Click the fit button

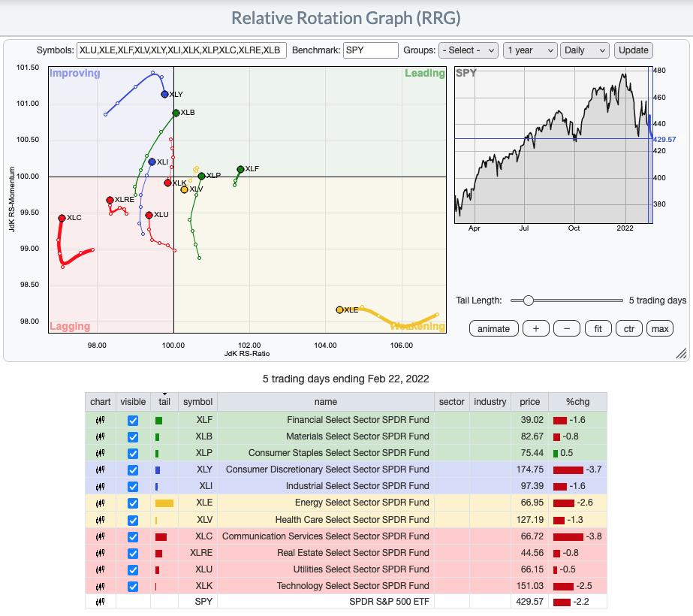point(598,328)
